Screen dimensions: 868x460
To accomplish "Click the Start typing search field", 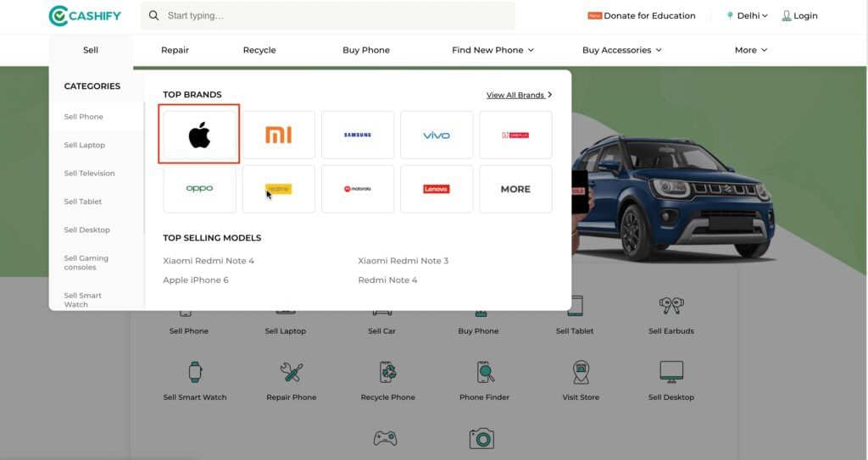I will (x=328, y=15).
